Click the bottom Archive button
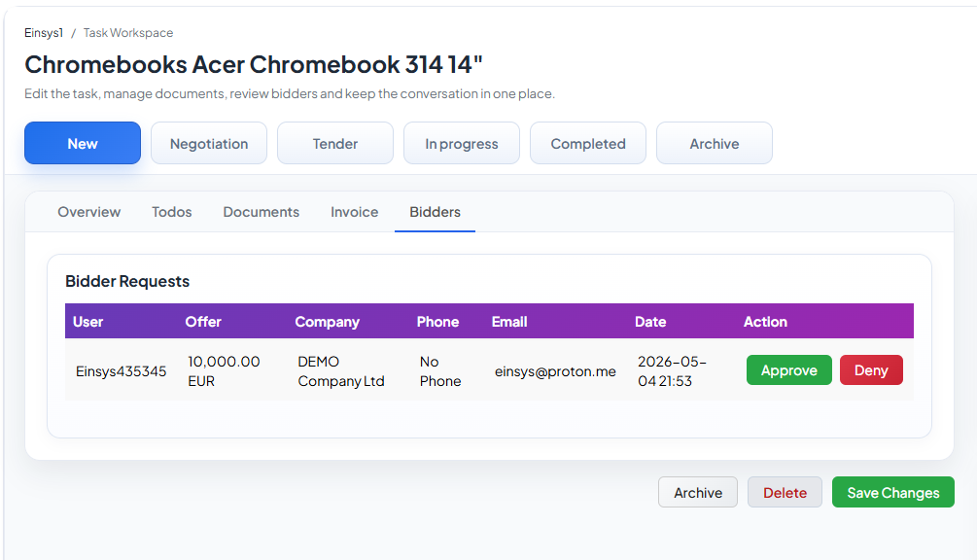The height and width of the screenshot is (560, 977). click(x=698, y=492)
